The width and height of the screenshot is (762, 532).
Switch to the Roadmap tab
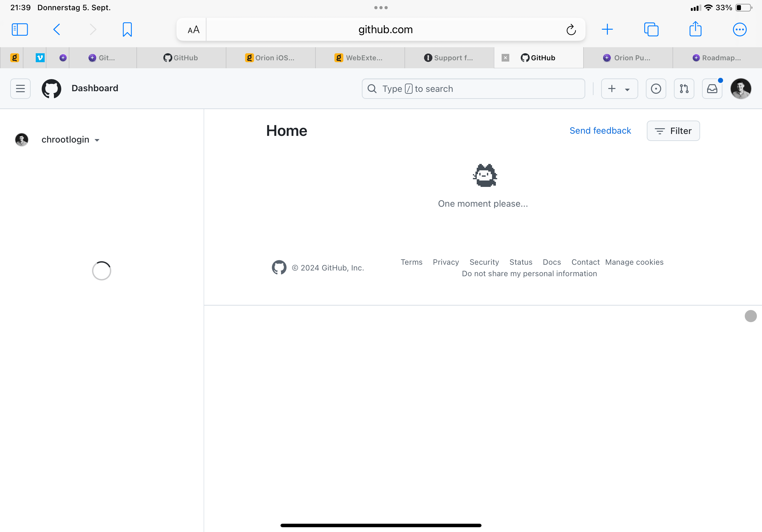click(717, 58)
